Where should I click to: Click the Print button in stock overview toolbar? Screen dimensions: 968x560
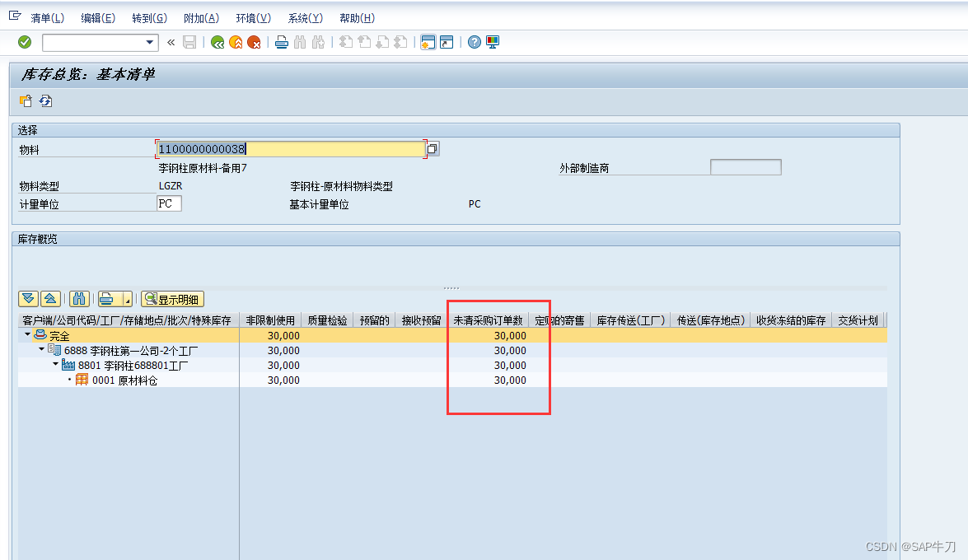[108, 299]
